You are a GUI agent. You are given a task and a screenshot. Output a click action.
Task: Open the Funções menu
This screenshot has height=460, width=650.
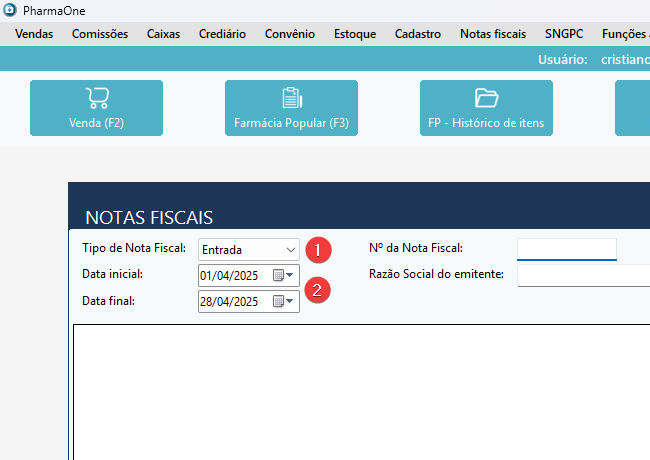[625, 34]
